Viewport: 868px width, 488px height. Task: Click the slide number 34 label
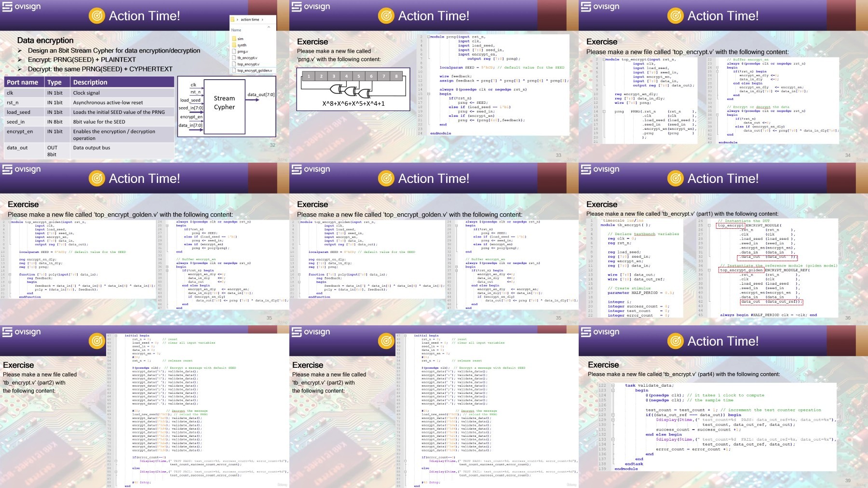pyautogui.click(x=848, y=155)
